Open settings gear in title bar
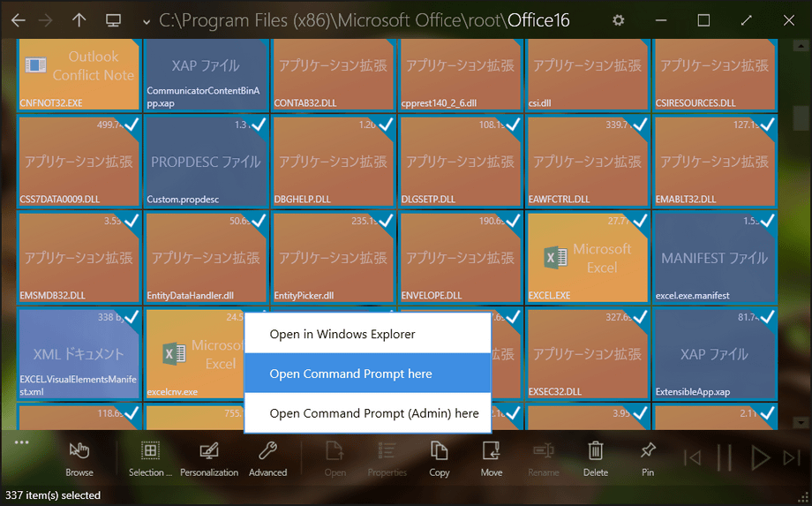 coord(619,20)
